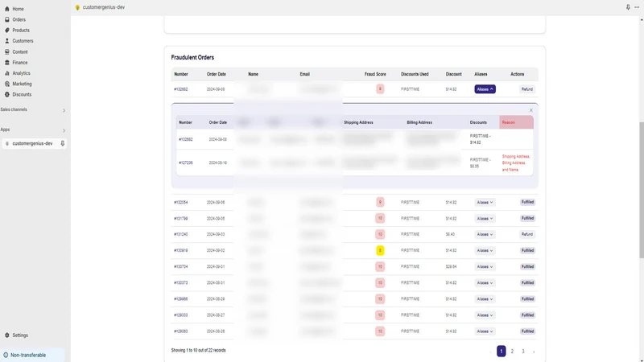Click yellow fraud score badge for #130919
This screenshot has width=644, height=362.
click(380, 250)
